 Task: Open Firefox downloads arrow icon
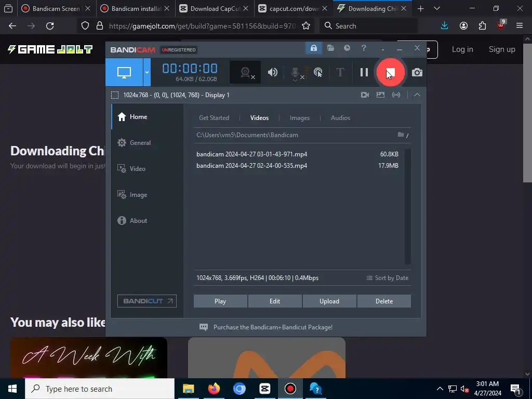445,26
